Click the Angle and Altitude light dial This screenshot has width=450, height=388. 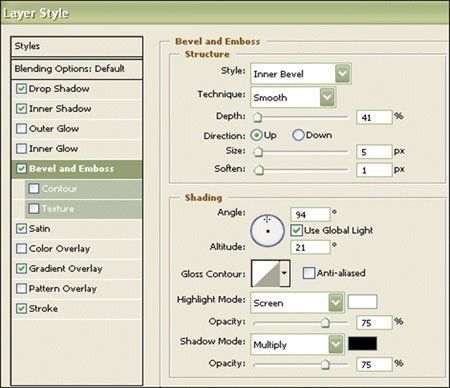click(x=267, y=231)
